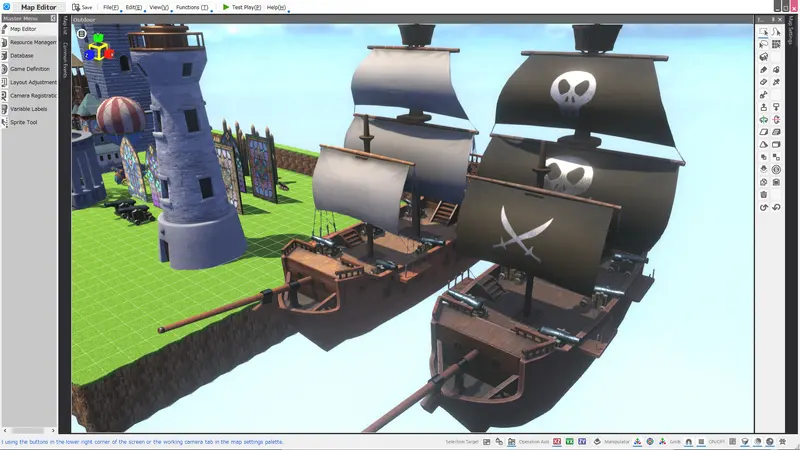Select the pencil draw tool
This screenshot has height=450, width=800.
tap(763, 69)
